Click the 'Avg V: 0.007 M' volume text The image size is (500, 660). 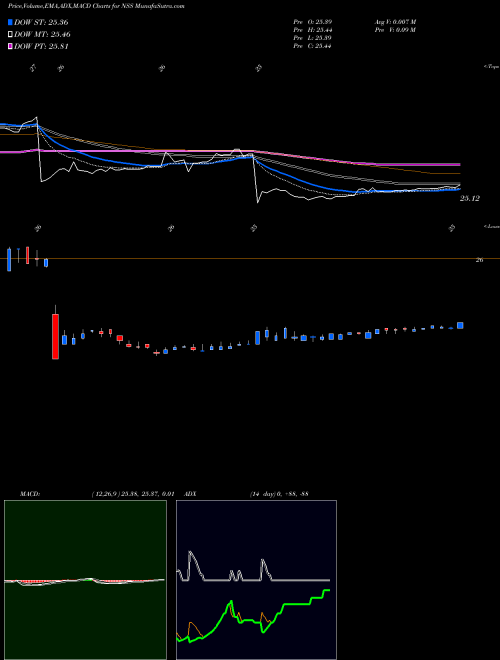396,22
